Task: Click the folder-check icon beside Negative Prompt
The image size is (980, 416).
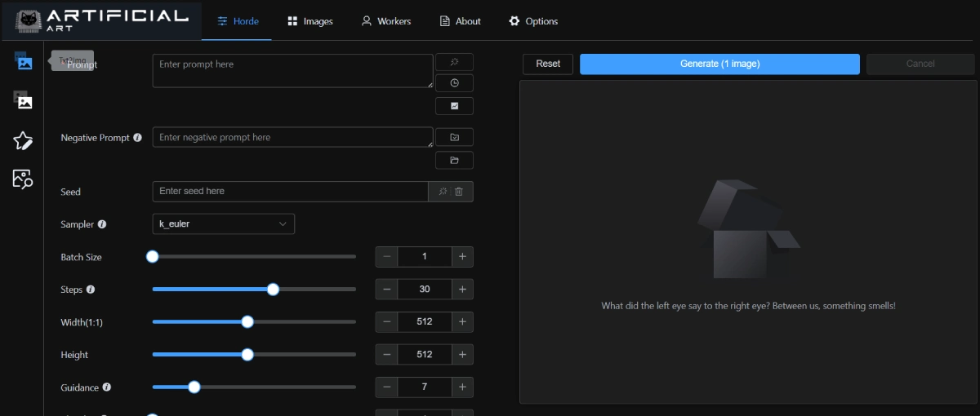Action: (x=454, y=137)
